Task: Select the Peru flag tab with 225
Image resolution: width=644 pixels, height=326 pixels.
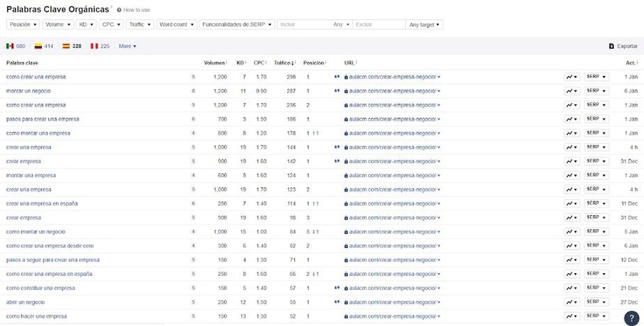Action: (x=100, y=47)
